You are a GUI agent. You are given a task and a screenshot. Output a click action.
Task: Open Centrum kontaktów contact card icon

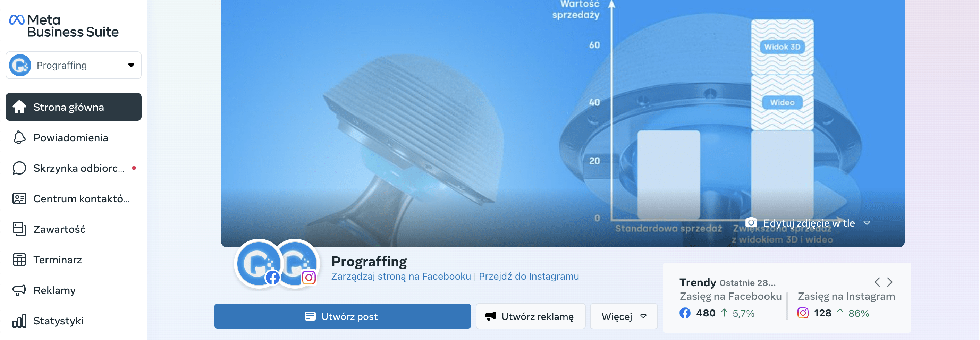(x=19, y=198)
